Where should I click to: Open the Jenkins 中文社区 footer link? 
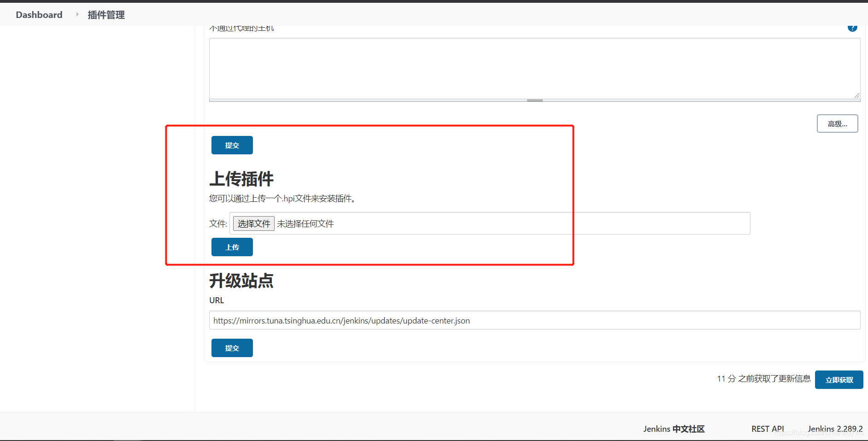point(674,429)
